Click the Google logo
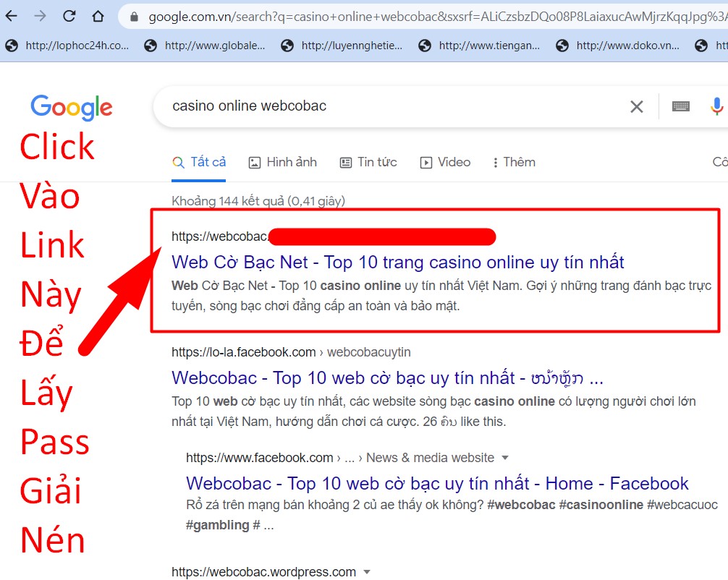 point(72,108)
